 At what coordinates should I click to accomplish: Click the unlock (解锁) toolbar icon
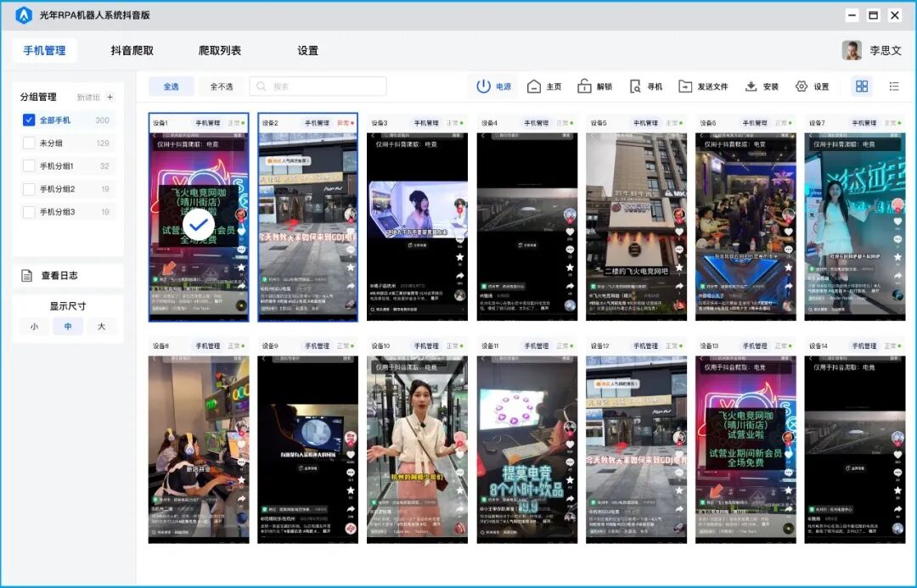pyautogui.click(x=584, y=87)
